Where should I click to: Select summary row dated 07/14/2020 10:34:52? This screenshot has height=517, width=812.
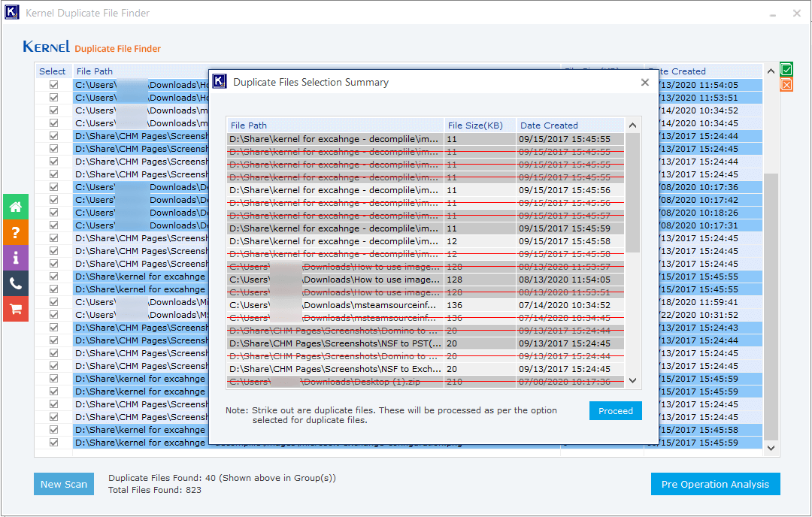click(x=425, y=305)
